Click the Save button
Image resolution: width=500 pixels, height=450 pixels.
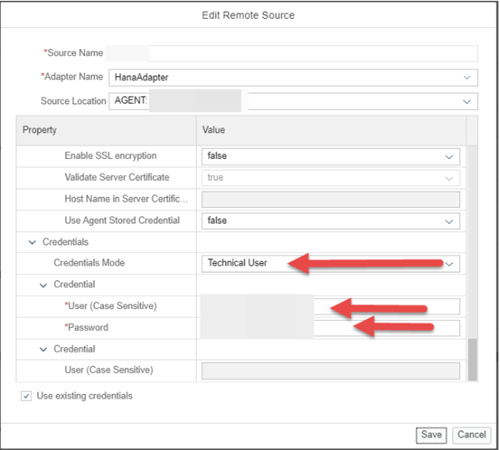[x=431, y=435]
